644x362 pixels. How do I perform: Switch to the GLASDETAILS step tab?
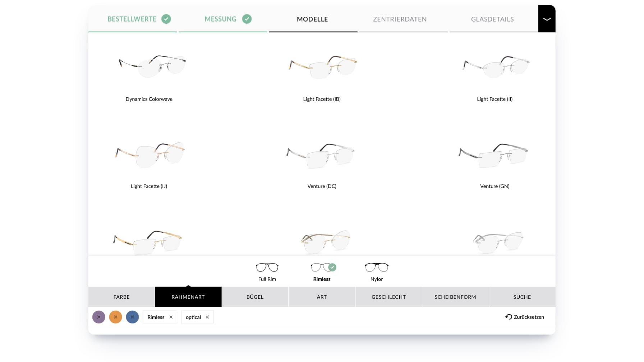(492, 19)
